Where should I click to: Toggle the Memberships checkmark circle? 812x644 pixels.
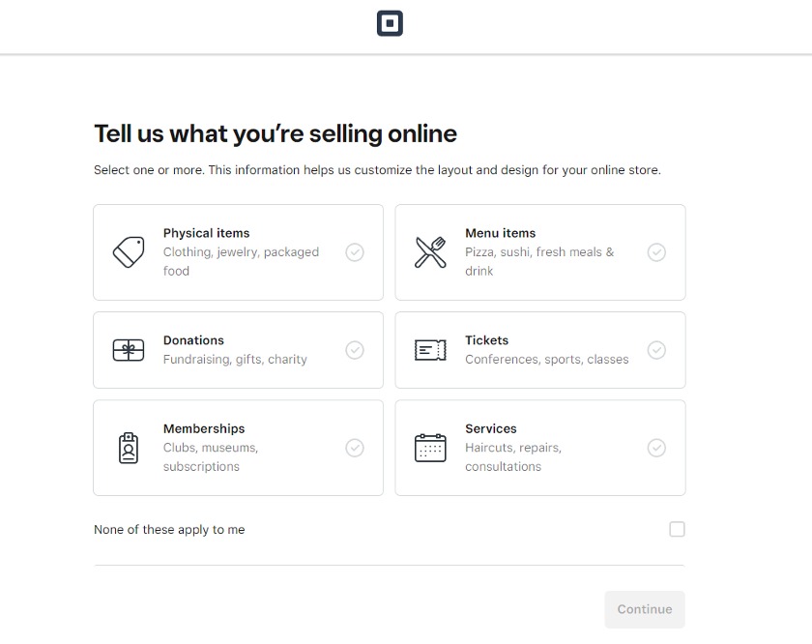(x=355, y=448)
